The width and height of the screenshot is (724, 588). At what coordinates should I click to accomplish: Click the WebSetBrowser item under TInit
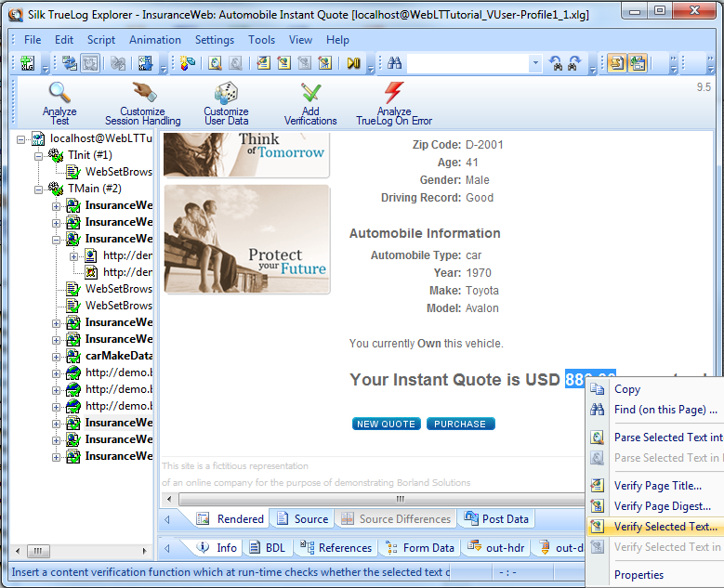(117, 172)
